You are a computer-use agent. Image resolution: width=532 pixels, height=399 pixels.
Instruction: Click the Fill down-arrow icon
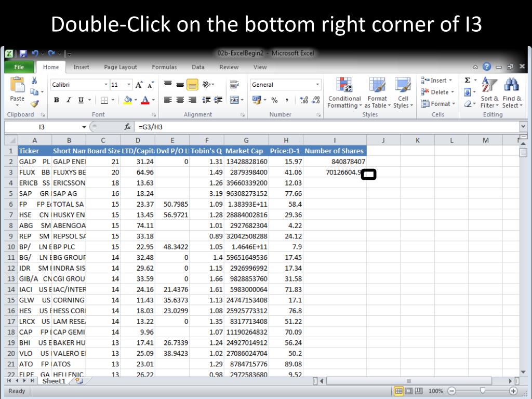click(x=468, y=92)
